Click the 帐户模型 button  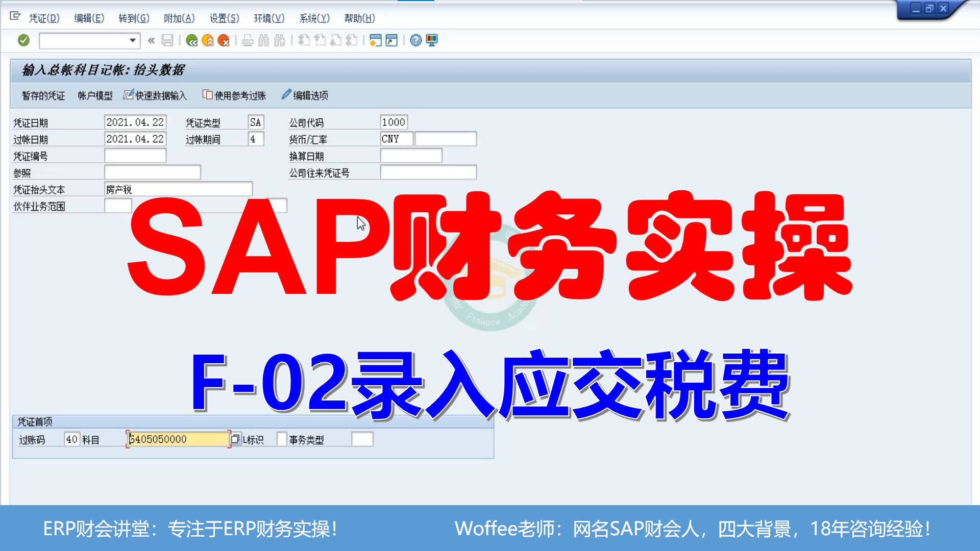(x=95, y=96)
